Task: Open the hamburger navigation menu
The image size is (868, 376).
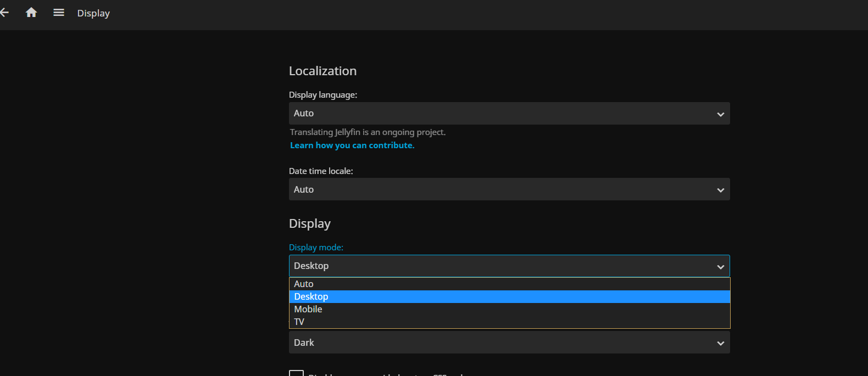Action: click(59, 13)
